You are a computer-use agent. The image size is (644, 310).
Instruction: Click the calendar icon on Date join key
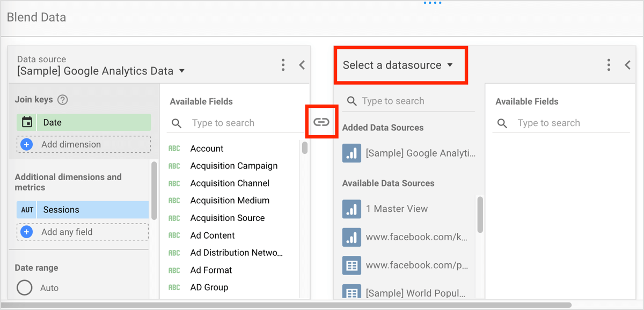(x=27, y=122)
